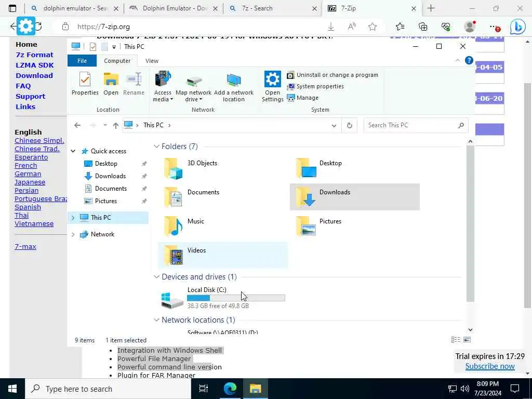Open the LZMA SDK link
Screen dimensions: 532x399
pyautogui.click(x=35, y=65)
